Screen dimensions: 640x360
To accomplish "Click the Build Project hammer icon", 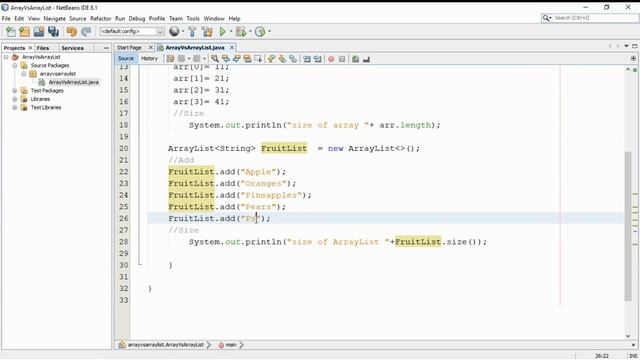I will [x=192, y=31].
